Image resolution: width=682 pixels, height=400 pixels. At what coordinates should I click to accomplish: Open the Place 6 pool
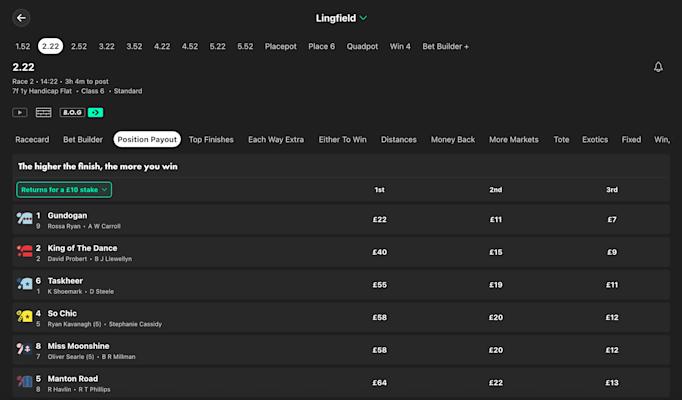coord(321,46)
